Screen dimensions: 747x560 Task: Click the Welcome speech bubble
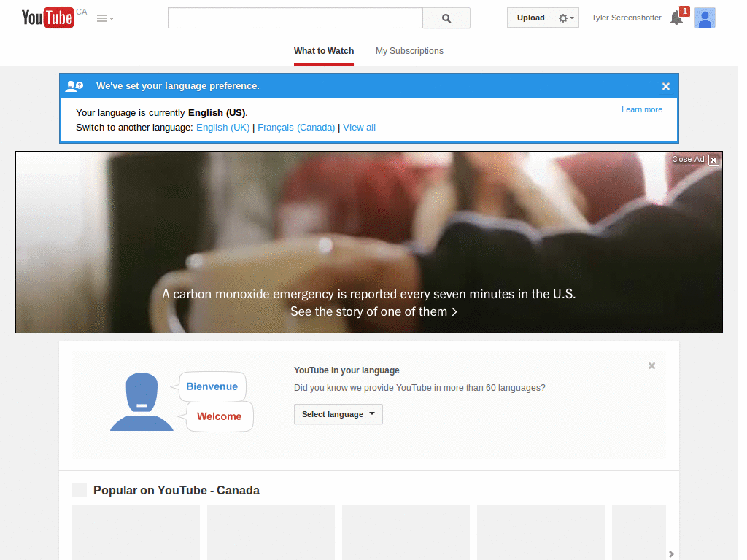pyautogui.click(x=219, y=416)
